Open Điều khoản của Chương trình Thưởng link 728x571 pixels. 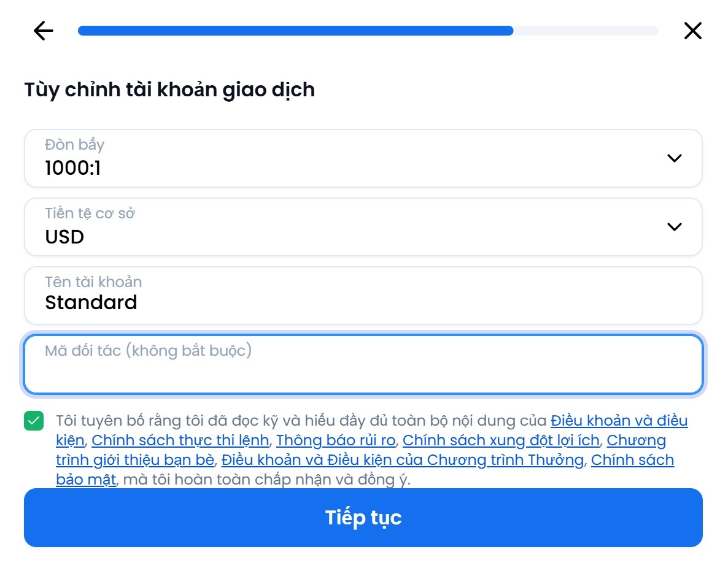[402, 460]
